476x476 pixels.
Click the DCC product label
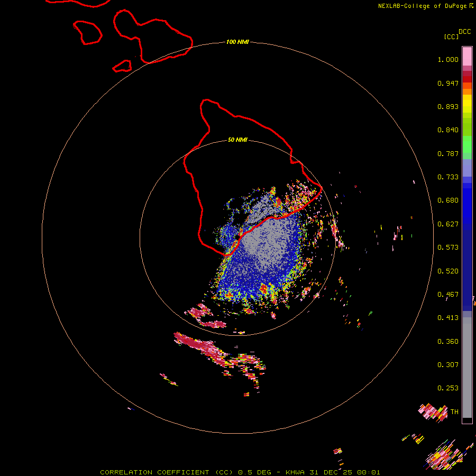pyautogui.click(x=464, y=32)
